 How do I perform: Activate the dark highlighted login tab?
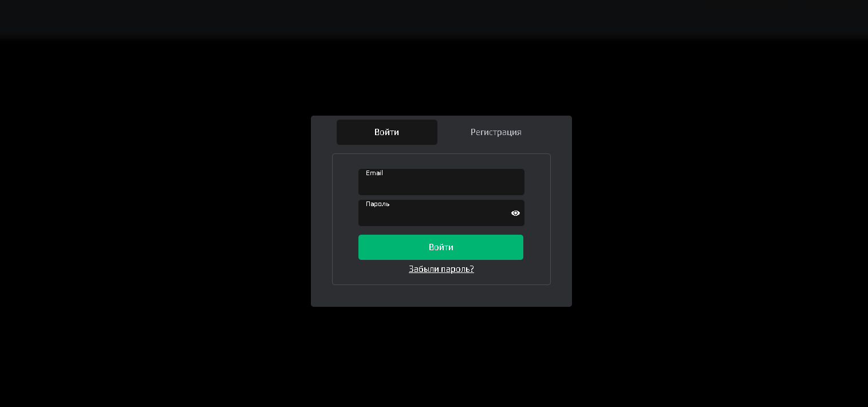click(x=386, y=132)
